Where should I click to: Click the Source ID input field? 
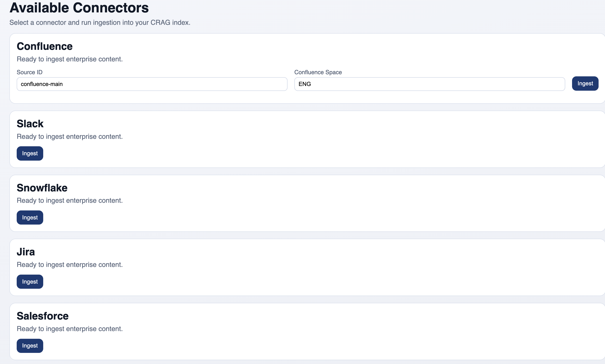152,84
